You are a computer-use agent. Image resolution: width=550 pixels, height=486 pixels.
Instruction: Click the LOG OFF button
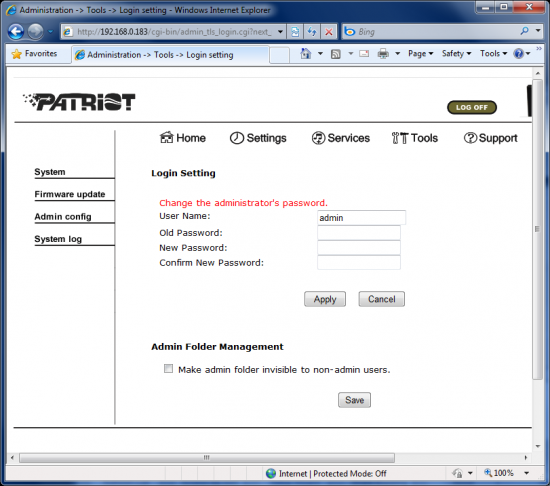[x=472, y=108]
